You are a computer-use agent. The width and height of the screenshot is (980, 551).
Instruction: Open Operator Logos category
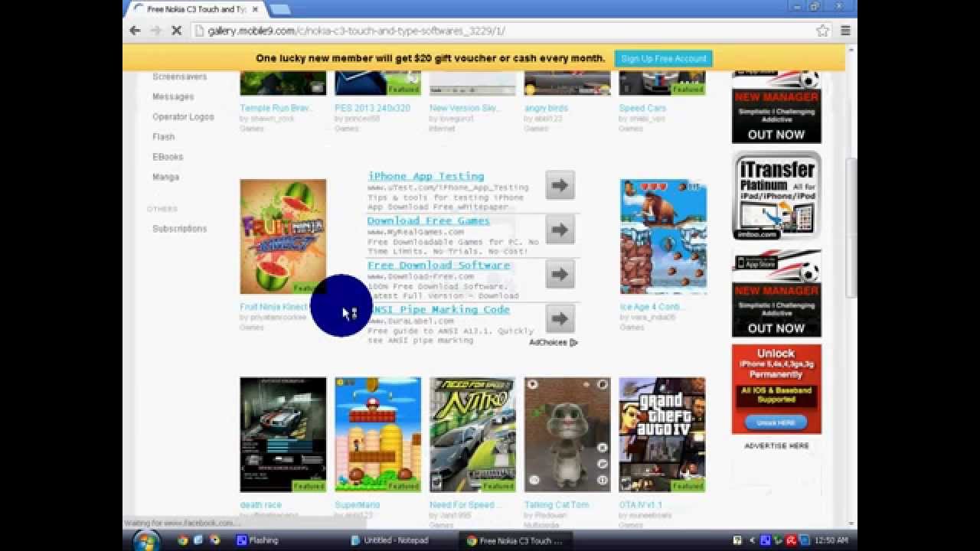coord(183,116)
